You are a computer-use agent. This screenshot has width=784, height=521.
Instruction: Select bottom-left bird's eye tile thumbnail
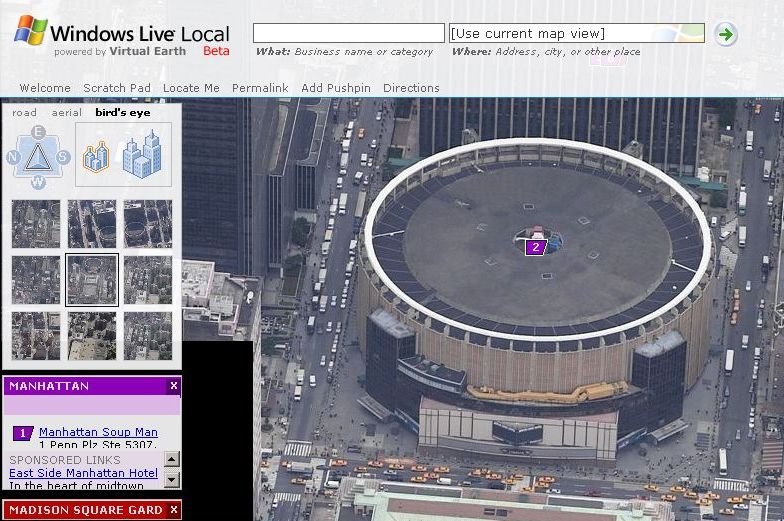pos(36,336)
